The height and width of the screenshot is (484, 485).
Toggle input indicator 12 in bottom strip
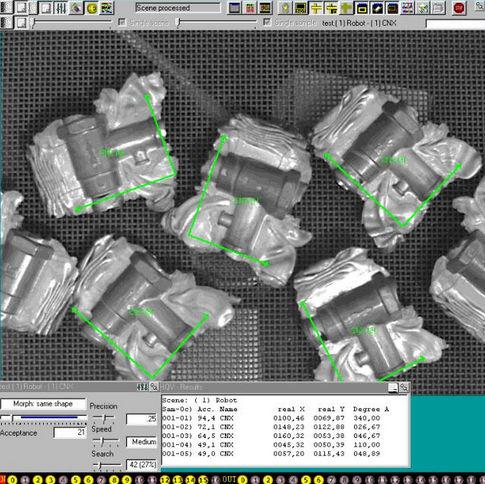[165, 480]
